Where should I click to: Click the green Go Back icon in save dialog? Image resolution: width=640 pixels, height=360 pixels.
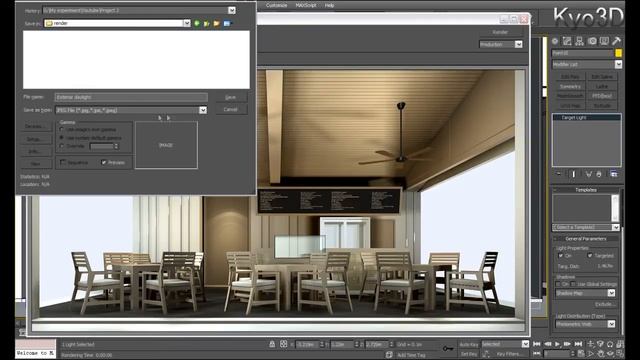(197, 23)
